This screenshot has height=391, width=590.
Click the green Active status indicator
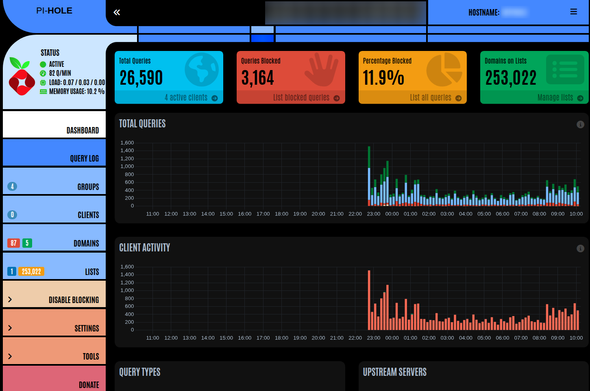pos(43,64)
